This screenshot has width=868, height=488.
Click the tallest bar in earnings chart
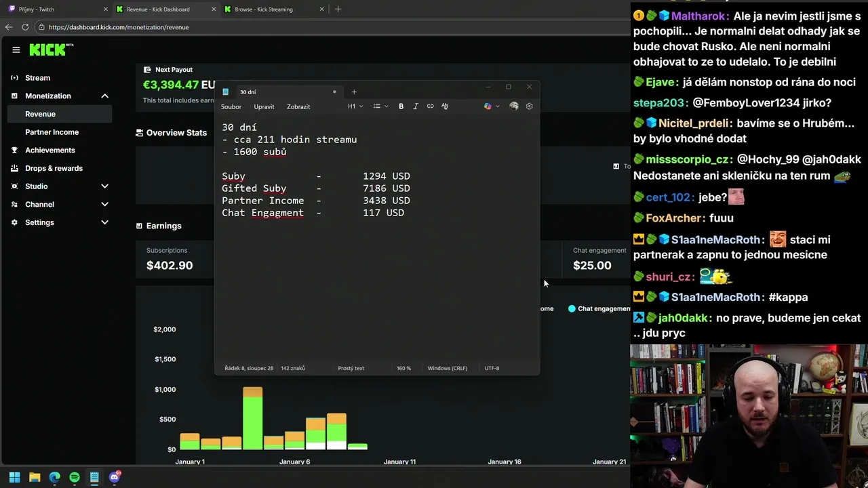252,418
